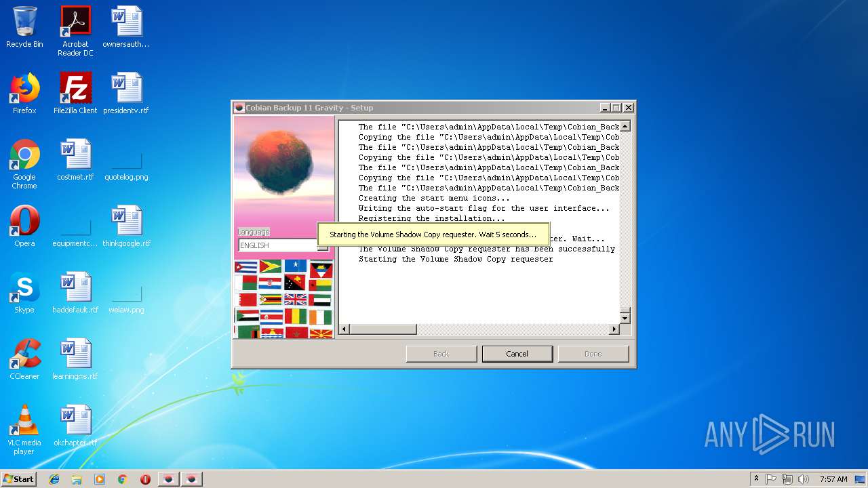
Task: Click the network icon in system tray
Action: [787, 479]
